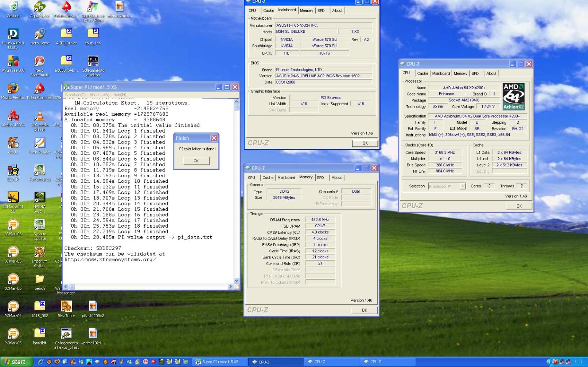This screenshot has width=588, height=367.
Task: Click the Super PI horizontal scrollbar left arrow
Action: [66, 287]
